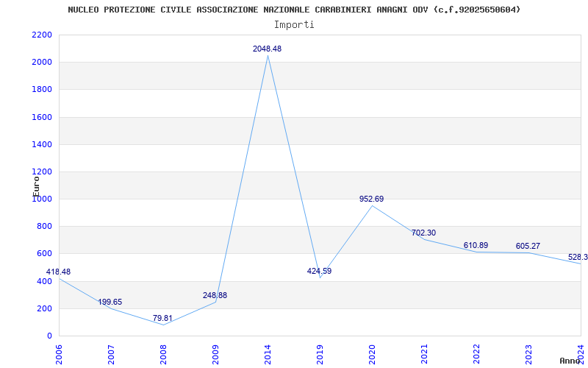Click the Importi subtitle

click(294, 25)
